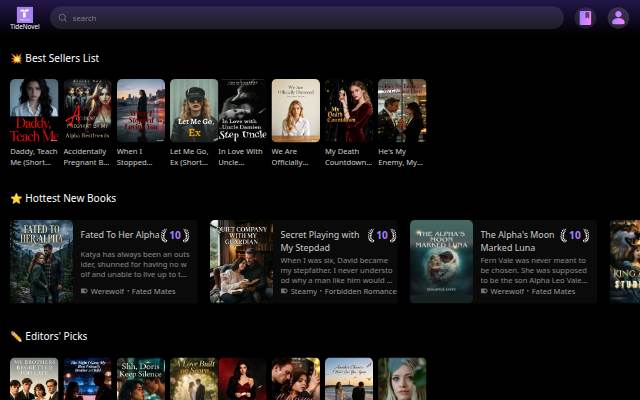The height and width of the screenshot is (400, 640).
Task: Click the 'Daddy, Teach Me (Short...' title
Action: pyautogui.click(x=34, y=157)
